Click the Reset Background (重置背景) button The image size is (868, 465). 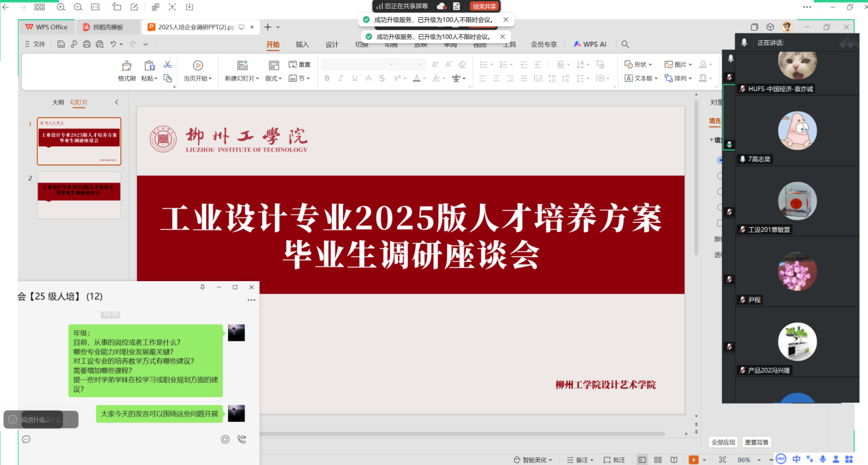point(757,442)
